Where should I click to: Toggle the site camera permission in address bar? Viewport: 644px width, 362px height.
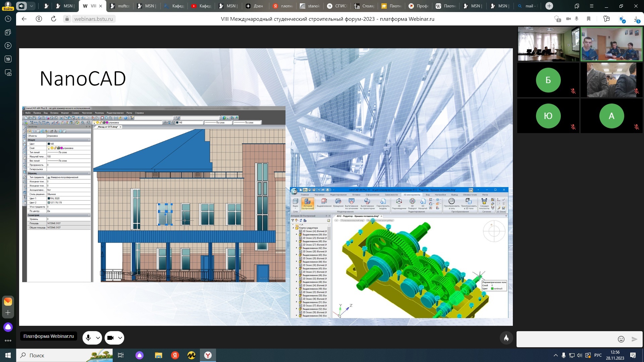pyautogui.click(x=569, y=19)
